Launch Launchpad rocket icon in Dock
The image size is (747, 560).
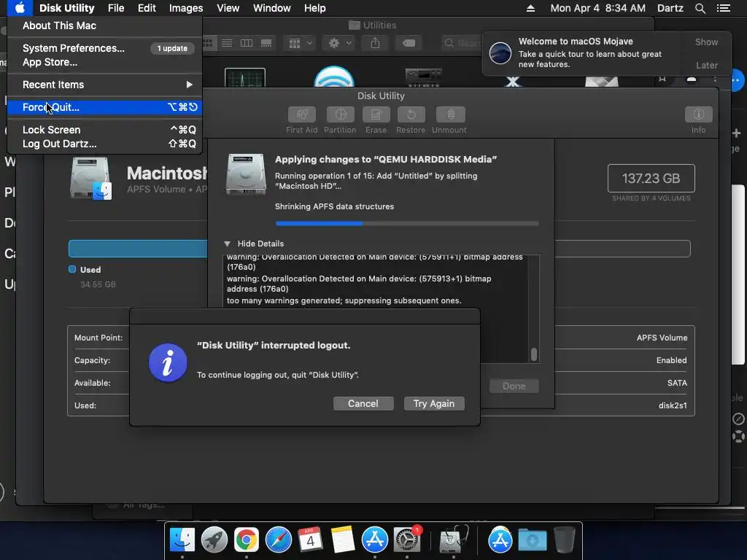click(214, 540)
